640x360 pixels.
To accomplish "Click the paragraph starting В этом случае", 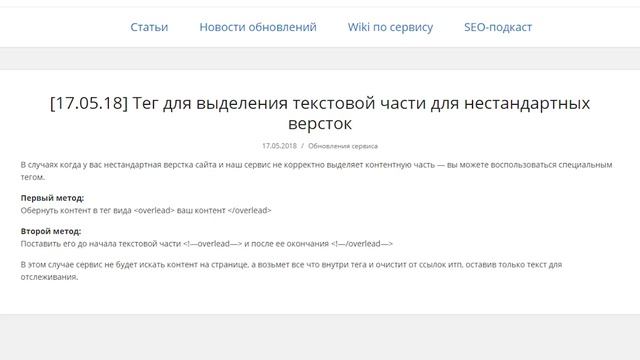I will pyautogui.click(x=291, y=271).
